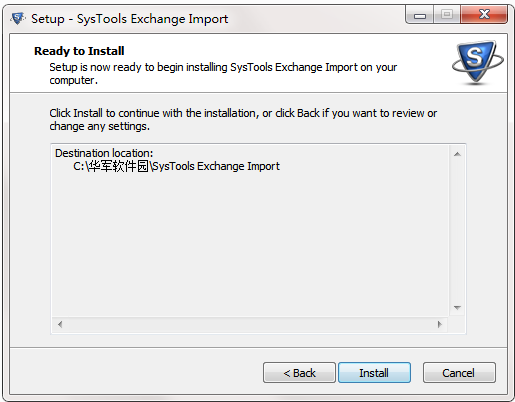
Task: Click the 'Ready to Install' heading
Action: coord(79,51)
